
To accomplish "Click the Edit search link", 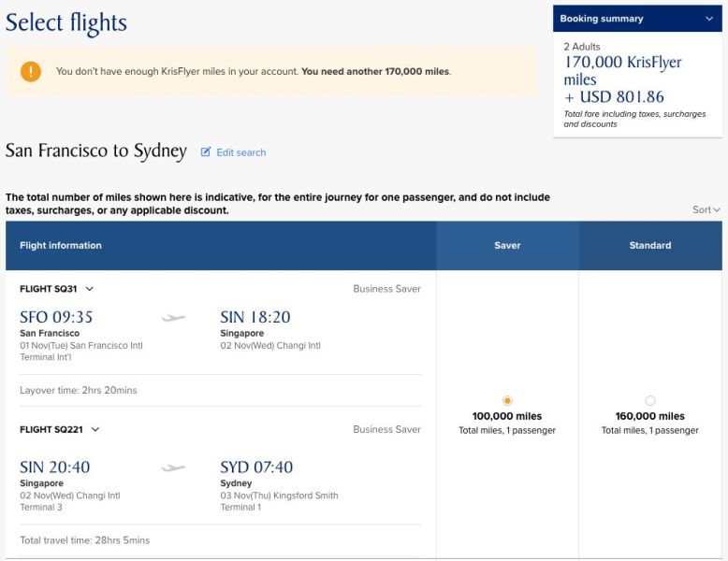I will [240, 152].
